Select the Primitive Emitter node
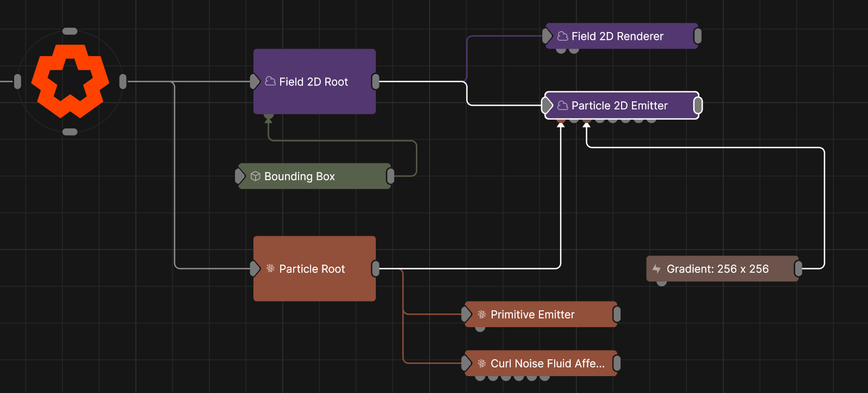Viewport: 868px width, 393px height. pyautogui.click(x=541, y=314)
